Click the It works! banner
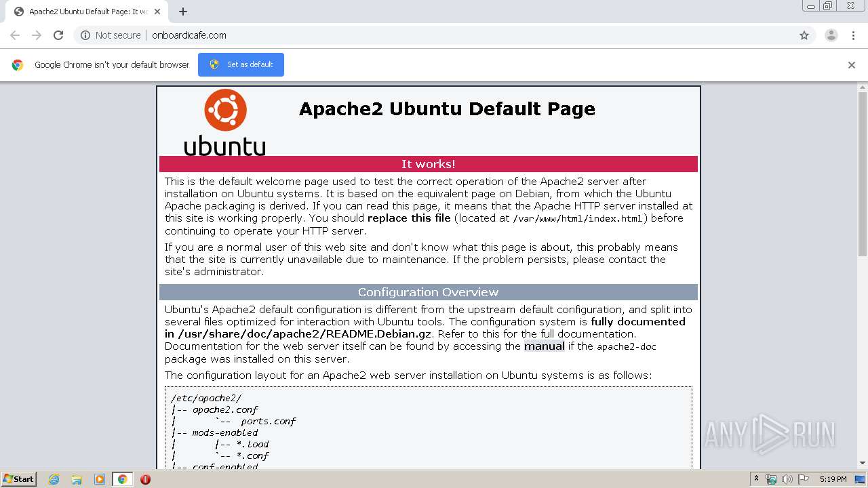The image size is (868, 488). (x=429, y=164)
